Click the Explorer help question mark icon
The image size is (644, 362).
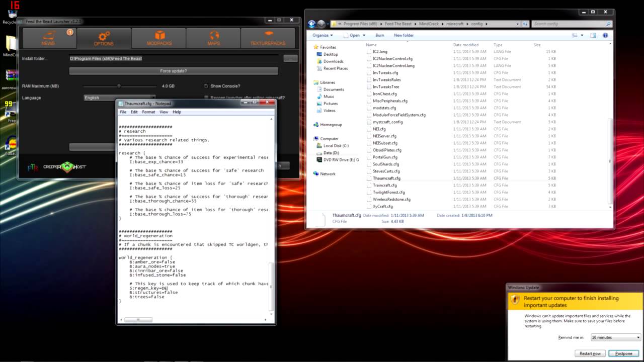click(605, 35)
